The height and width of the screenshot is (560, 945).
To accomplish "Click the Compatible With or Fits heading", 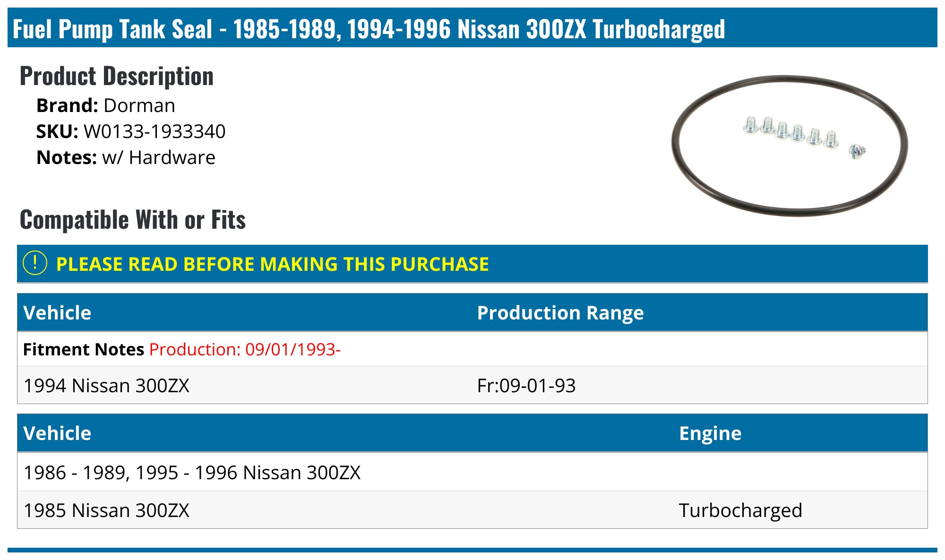I will point(133,220).
